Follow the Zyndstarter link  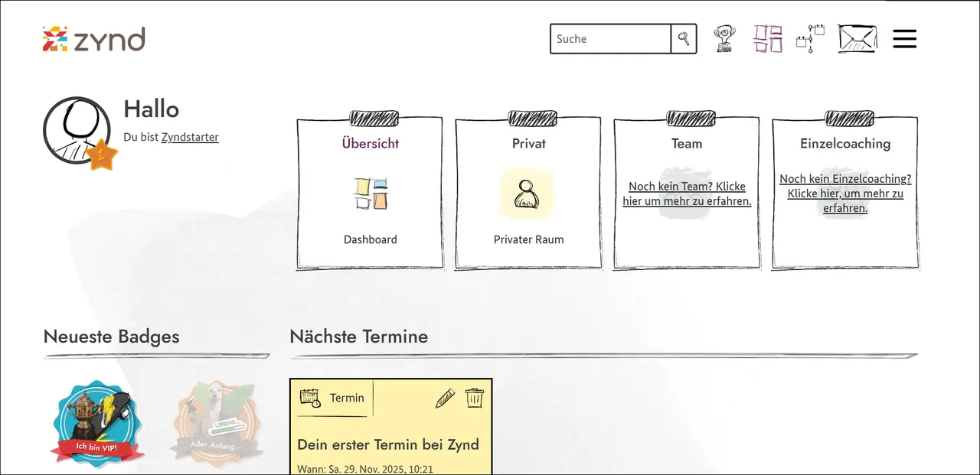click(190, 137)
